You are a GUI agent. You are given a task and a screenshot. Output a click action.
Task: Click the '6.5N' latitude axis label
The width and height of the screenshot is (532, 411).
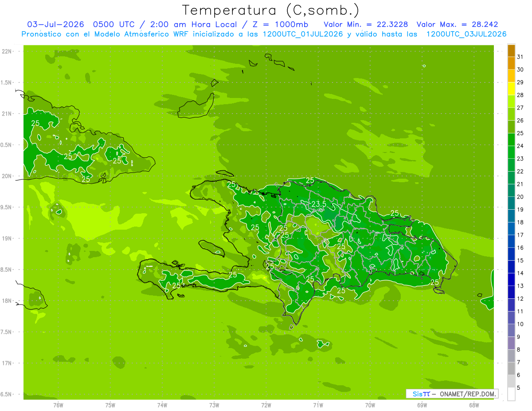[7, 394]
